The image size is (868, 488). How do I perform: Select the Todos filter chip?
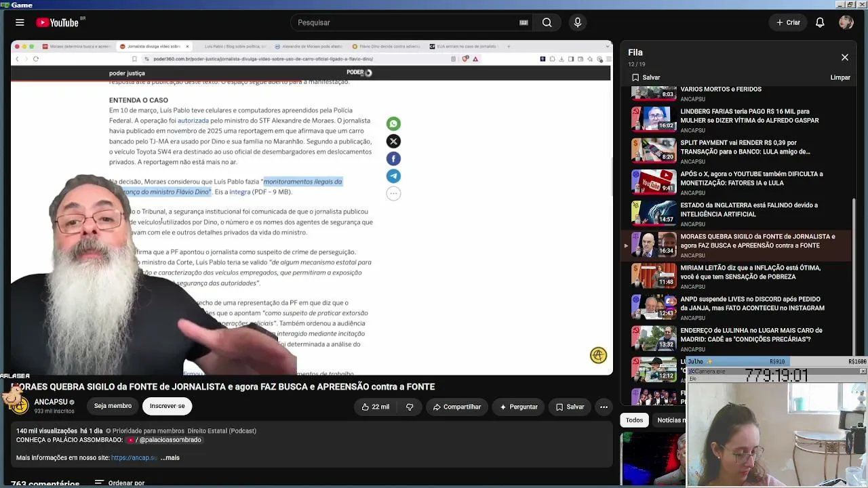[634, 420]
